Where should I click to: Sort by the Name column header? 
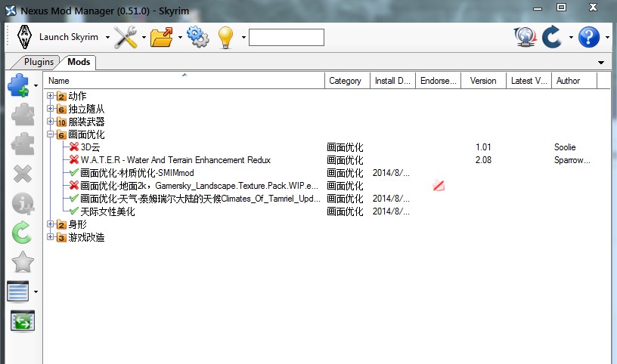(184, 81)
